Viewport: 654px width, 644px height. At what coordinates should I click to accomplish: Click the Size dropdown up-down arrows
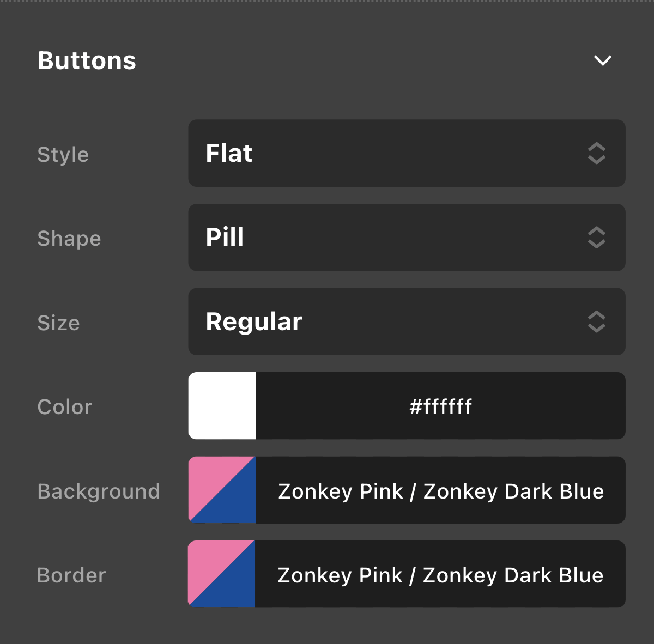click(x=597, y=321)
